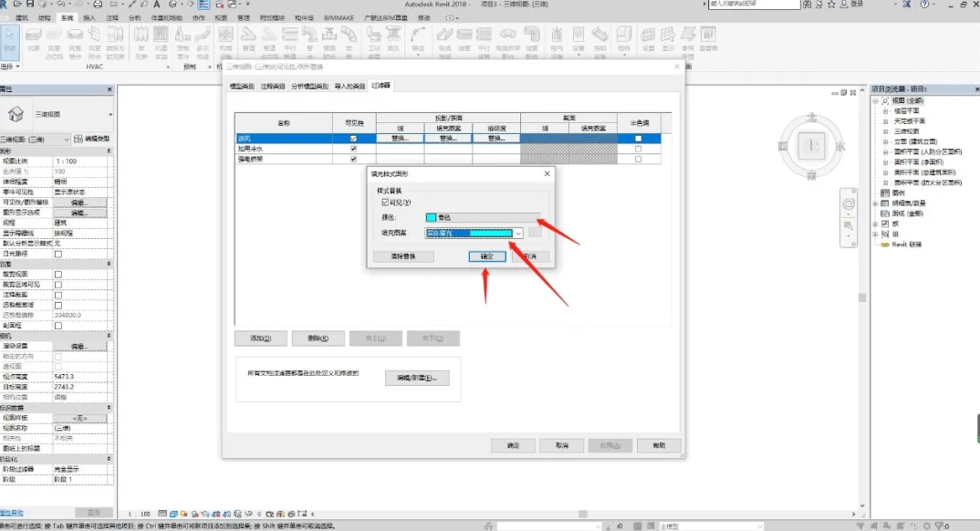Switch to the 注释类别 tab
Image resolution: width=980 pixels, height=531 pixels.
(273, 86)
